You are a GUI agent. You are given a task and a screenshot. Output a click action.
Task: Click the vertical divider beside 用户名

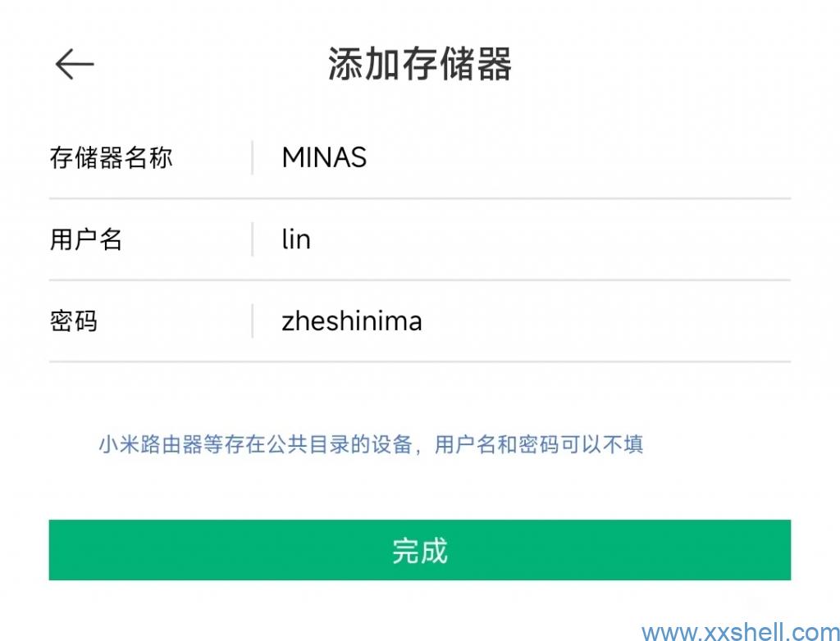[252, 239]
